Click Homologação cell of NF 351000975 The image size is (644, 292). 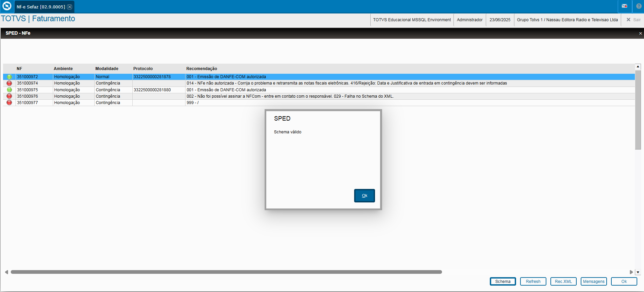point(73,90)
